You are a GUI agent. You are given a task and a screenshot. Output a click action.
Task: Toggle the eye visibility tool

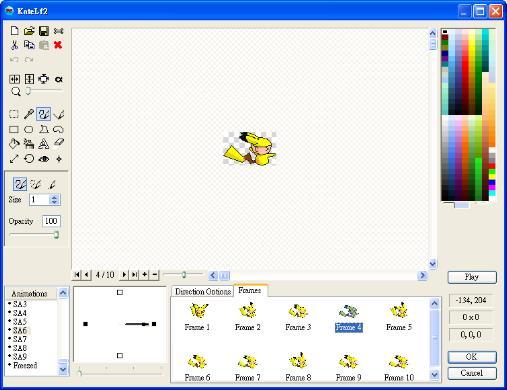tap(44, 159)
